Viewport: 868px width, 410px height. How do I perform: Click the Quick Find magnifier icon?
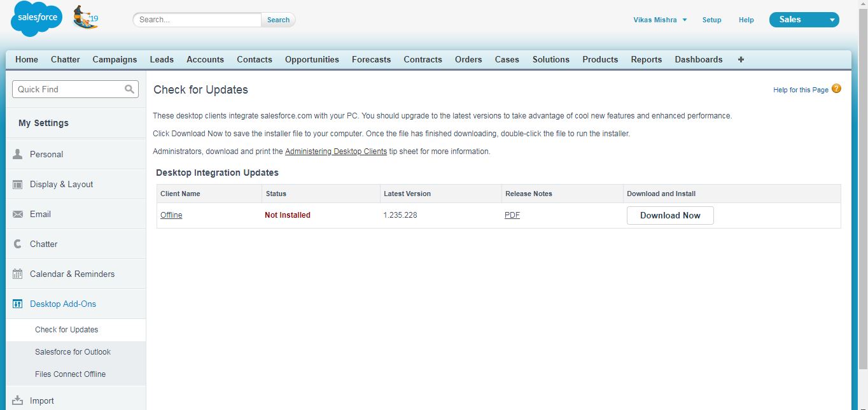click(x=129, y=89)
